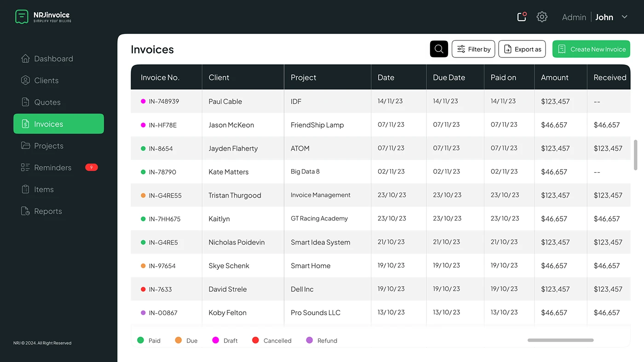This screenshot has width=644, height=362.
Task: Click the Amount column header
Action: coord(555,78)
